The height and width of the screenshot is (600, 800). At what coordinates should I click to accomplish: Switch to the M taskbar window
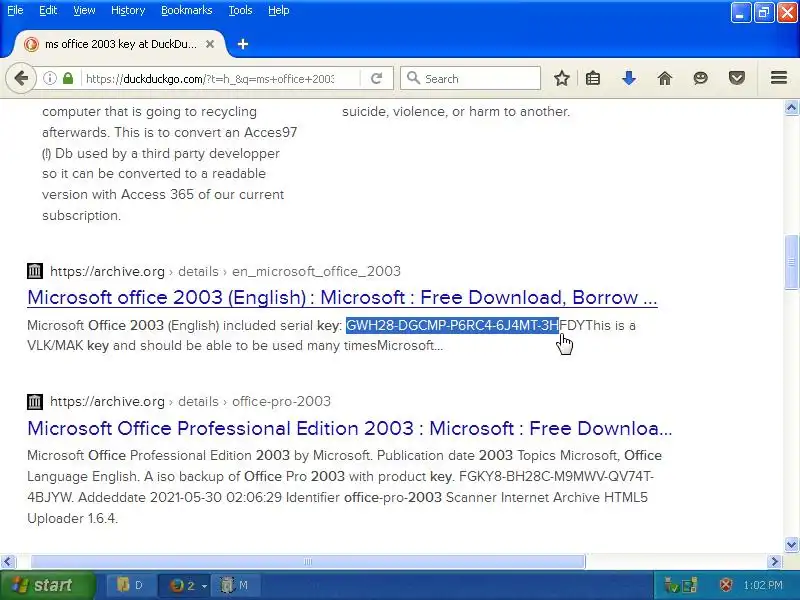[x=238, y=585]
